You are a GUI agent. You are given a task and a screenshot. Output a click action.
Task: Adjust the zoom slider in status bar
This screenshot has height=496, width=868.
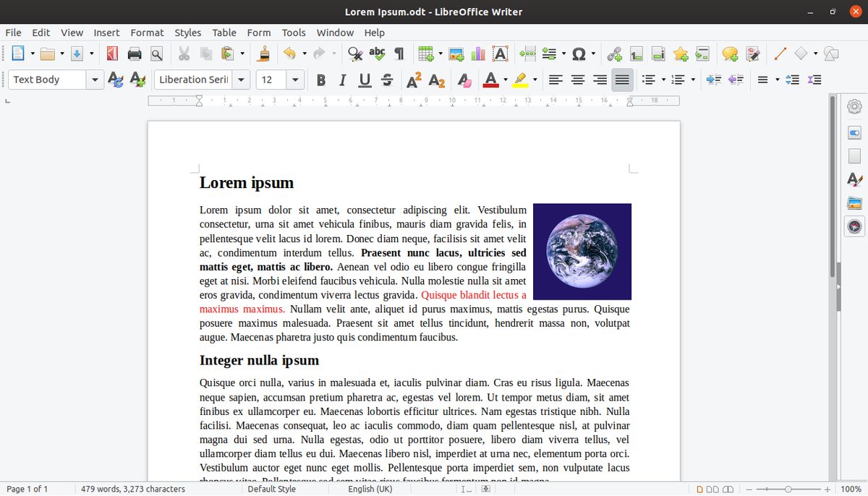pyautogui.click(x=788, y=489)
